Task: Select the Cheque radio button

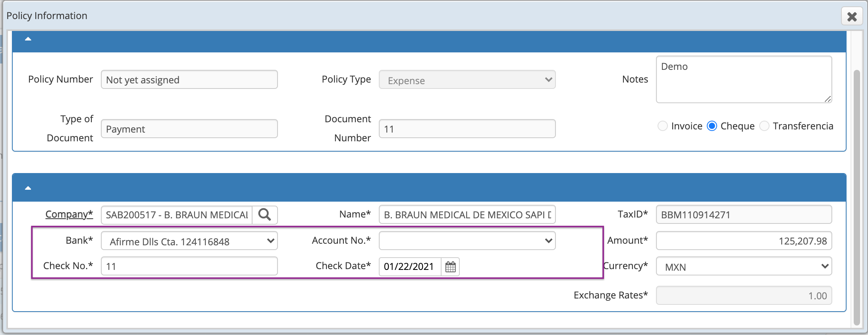Action: pyautogui.click(x=712, y=126)
